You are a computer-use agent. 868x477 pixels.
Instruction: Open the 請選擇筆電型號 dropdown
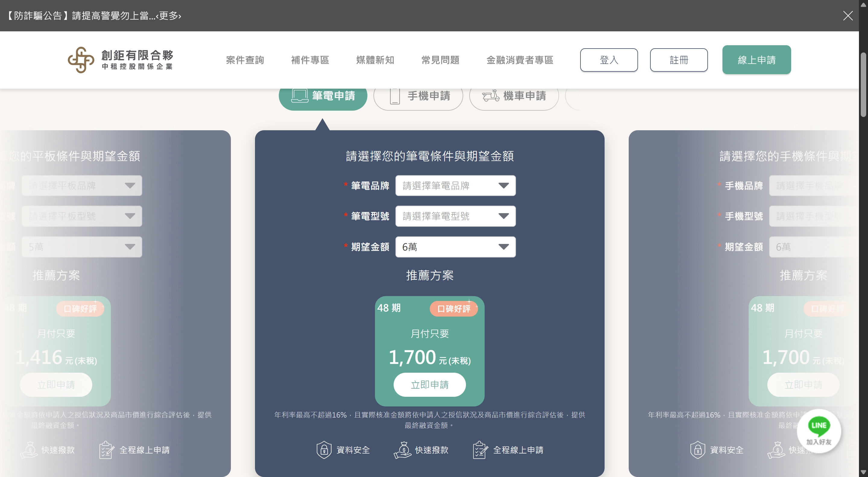[x=456, y=216]
